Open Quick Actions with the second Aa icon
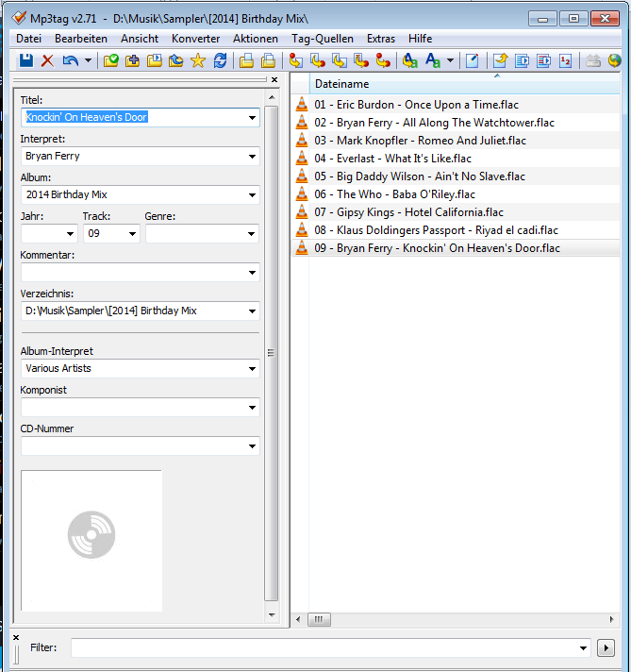 pos(433,60)
